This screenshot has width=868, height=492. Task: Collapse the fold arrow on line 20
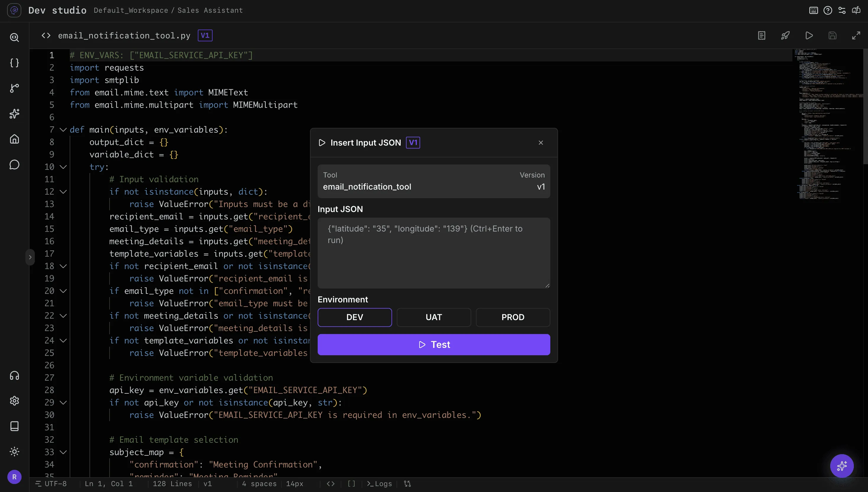tap(63, 291)
